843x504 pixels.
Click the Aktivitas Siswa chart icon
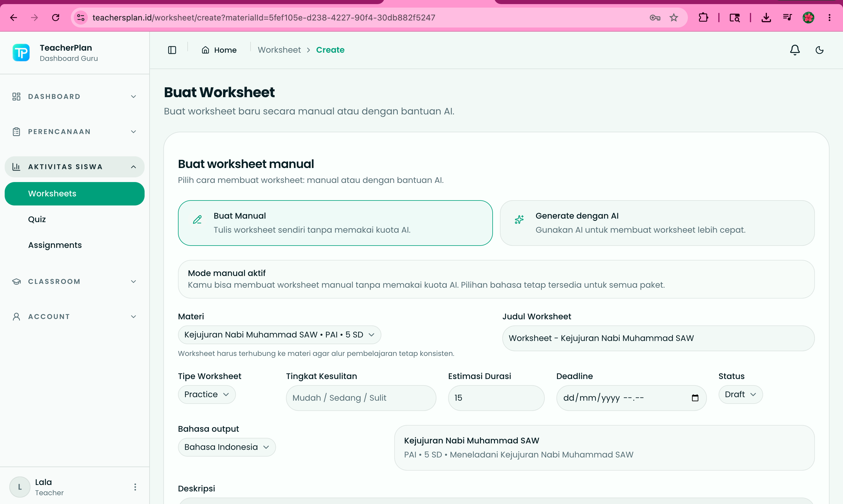pyautogui.click(x=16, y=167)
